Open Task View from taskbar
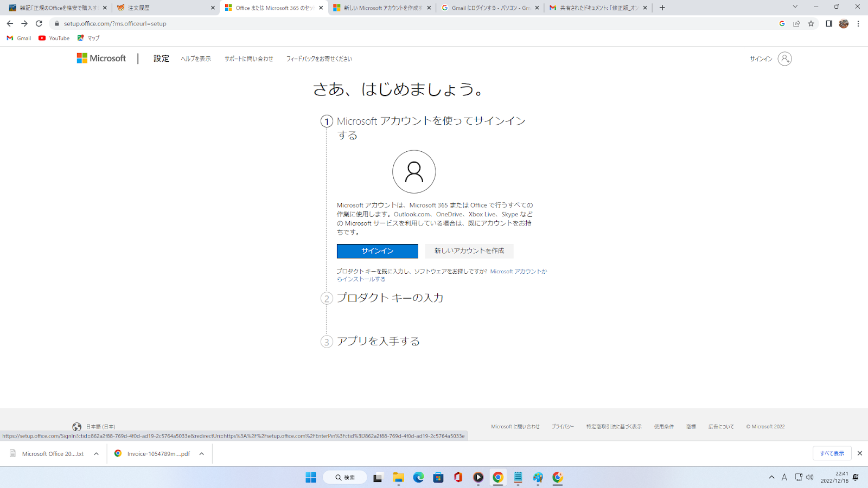The image size is (868, 488). 378,477
